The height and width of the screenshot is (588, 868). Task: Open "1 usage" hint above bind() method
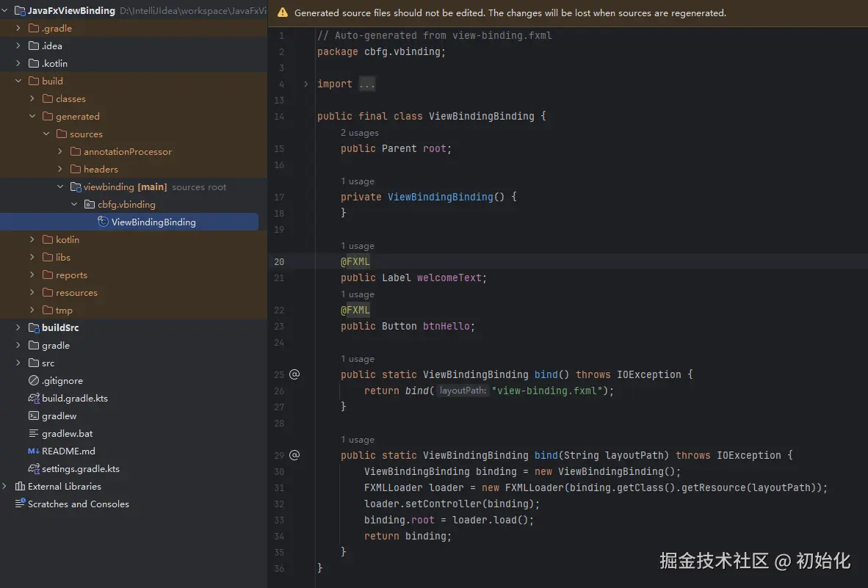pyautogui.click(x=358, y=359)
